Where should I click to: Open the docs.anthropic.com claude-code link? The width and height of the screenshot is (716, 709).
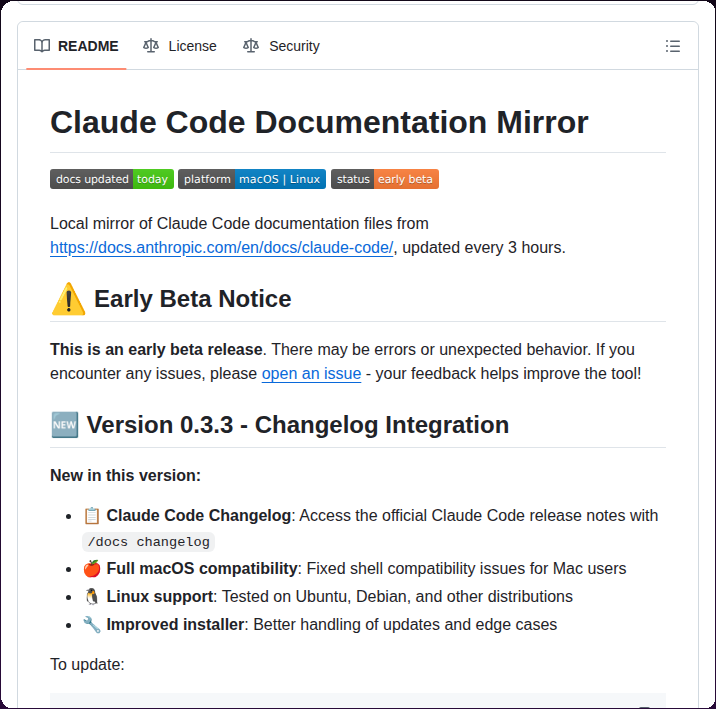pos(221,247)
